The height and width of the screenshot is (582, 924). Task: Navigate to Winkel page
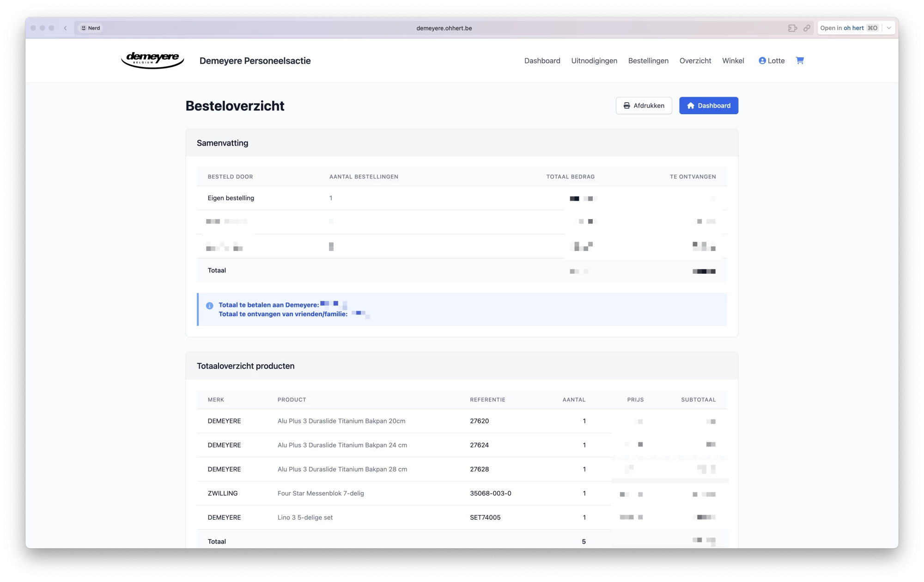[x=733, y=61]
